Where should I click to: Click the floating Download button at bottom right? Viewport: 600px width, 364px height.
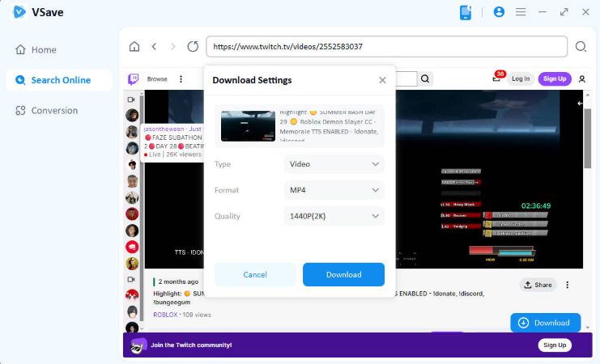(x=546, y=323)
